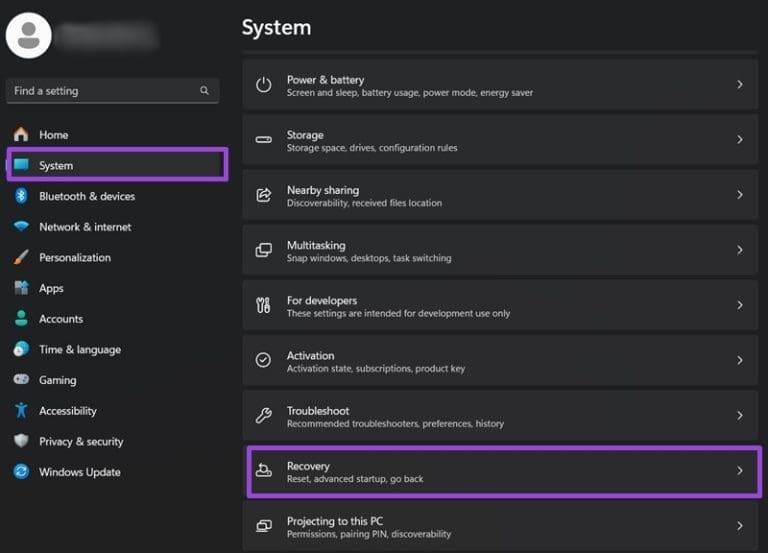768x553 pixels.
Task: Open Power & battery settings title
Action: pos(325,80)
